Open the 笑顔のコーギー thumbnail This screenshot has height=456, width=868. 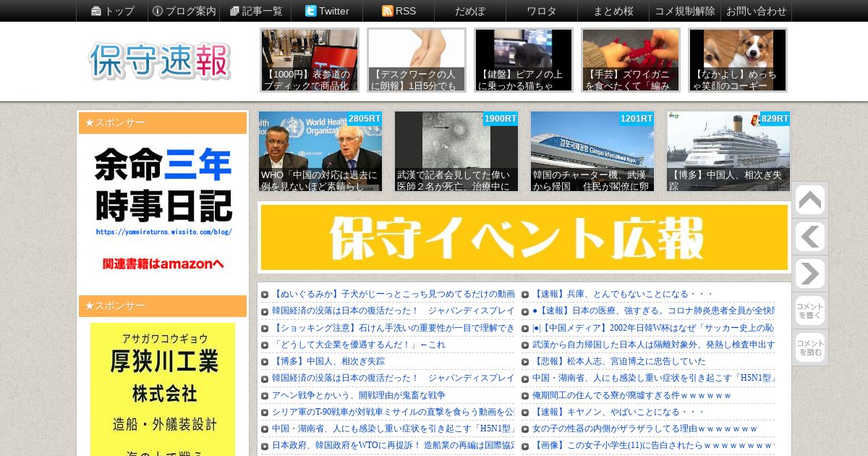738,60
